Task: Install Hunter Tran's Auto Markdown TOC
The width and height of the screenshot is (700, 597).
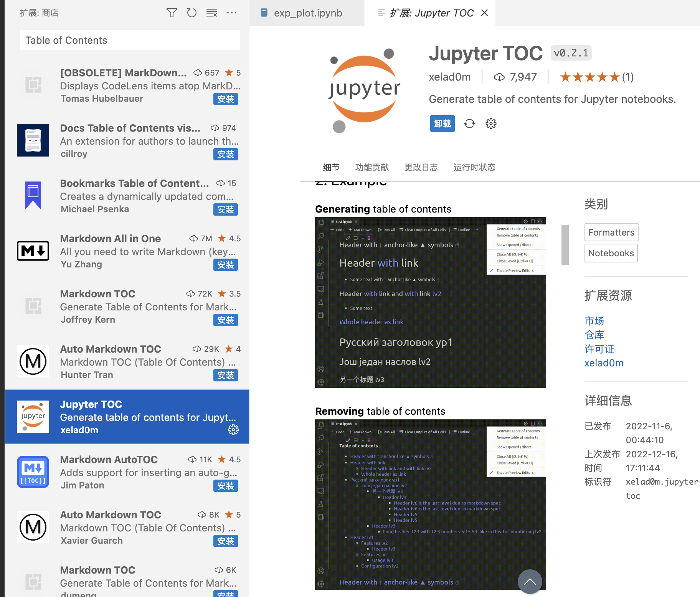Action: (226, 376)
